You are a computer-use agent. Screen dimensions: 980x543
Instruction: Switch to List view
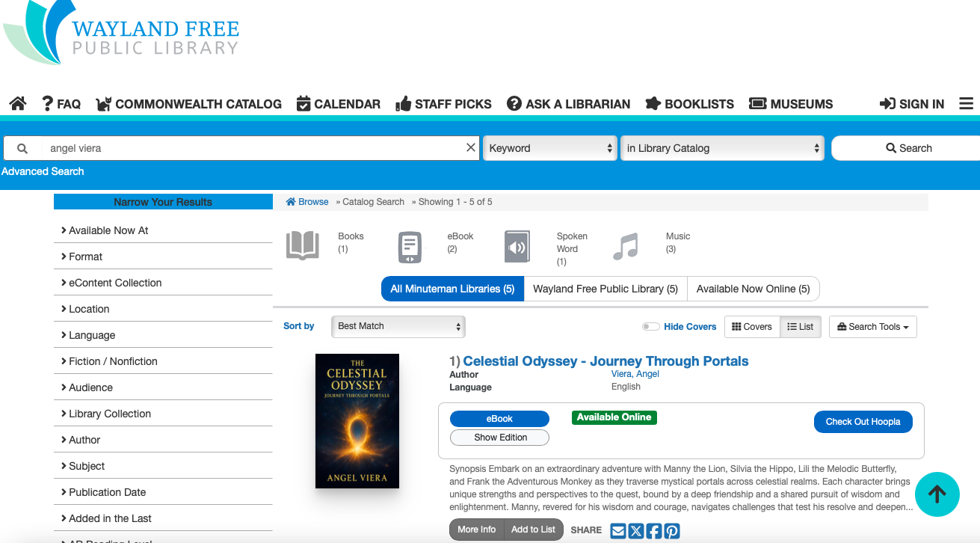pos(801,327)
